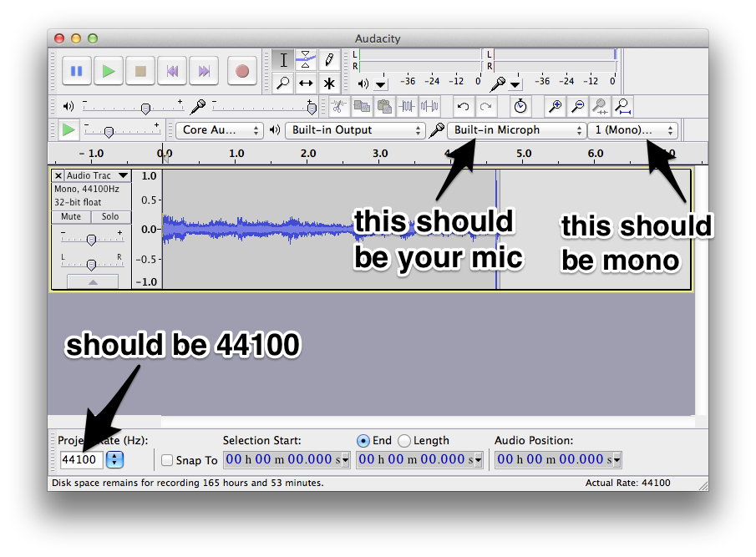The width and height of the screenshot is (756, 557).
Task: Open the Selection Start format dropdown arrow
Action: [x=345, y=460]
